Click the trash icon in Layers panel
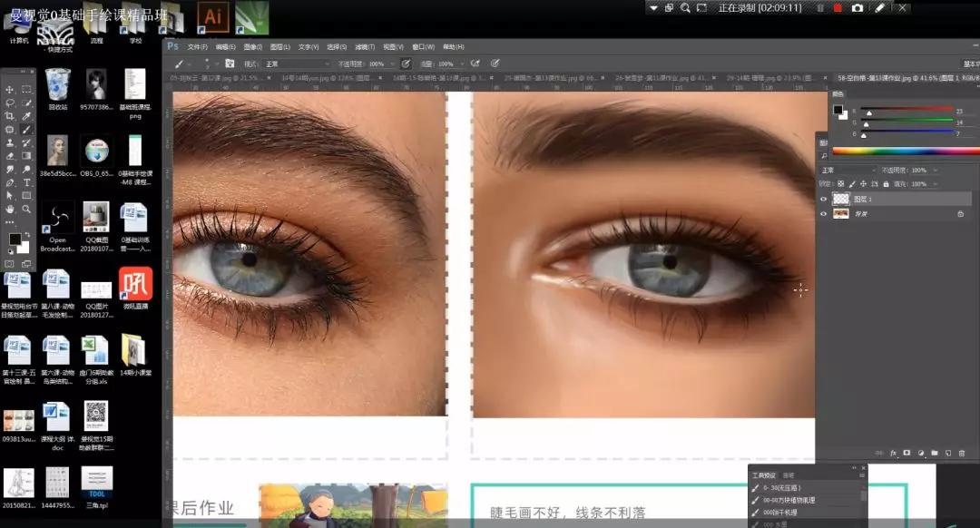This screenshot has width=980, height=528. pos(961,453)
